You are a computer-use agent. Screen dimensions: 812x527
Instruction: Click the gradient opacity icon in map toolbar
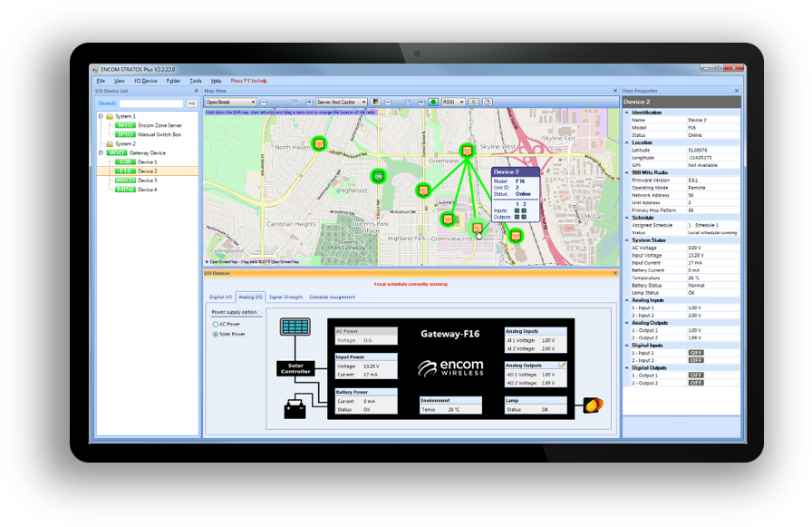(375, 102)
